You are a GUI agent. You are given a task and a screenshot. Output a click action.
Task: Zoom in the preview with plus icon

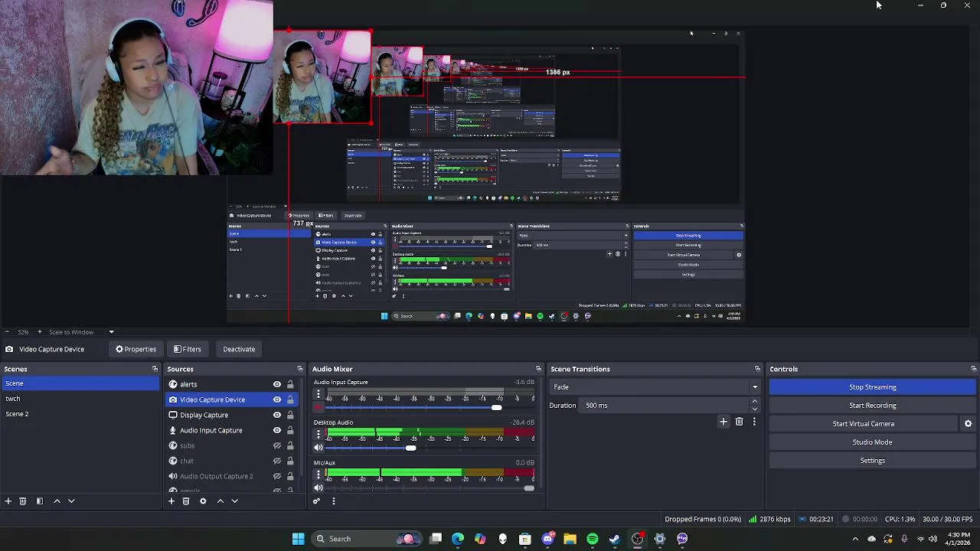(40, 332)
